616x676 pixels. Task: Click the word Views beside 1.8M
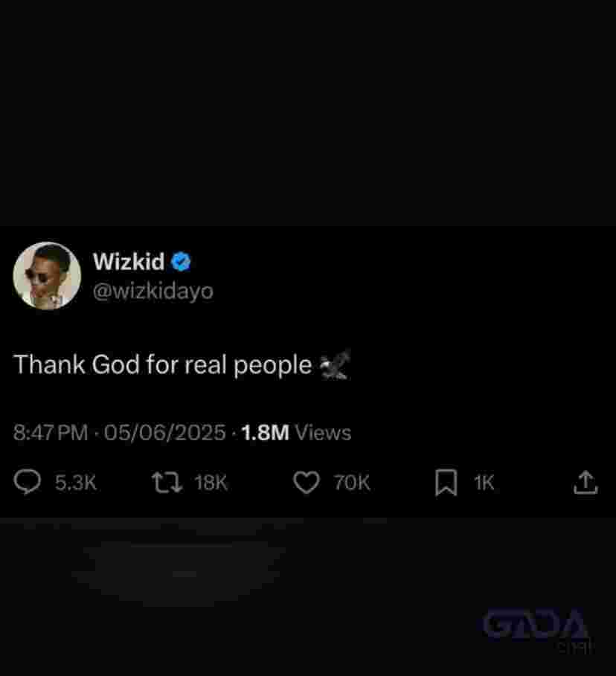point(323,432)
